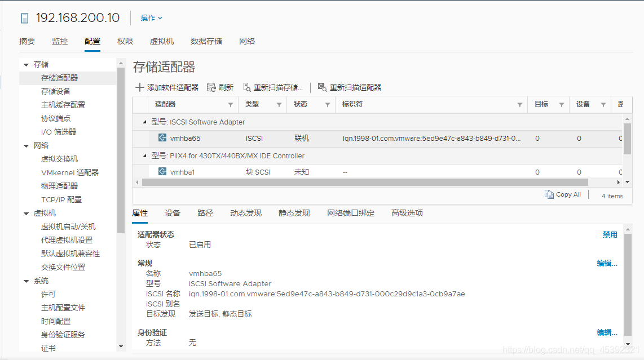644x360 pixels.
Task: Open 时间配置 in the sidebar
Action: tap(56, 322)
